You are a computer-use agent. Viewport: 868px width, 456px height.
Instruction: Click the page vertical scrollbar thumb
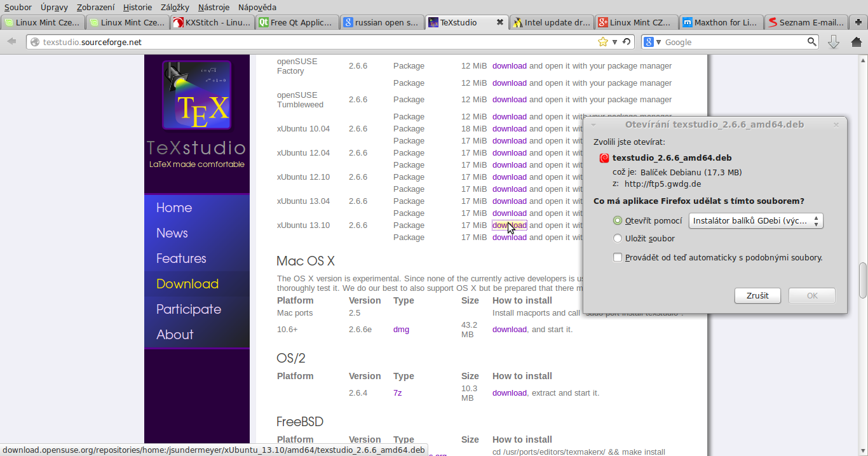click(863, 280)
